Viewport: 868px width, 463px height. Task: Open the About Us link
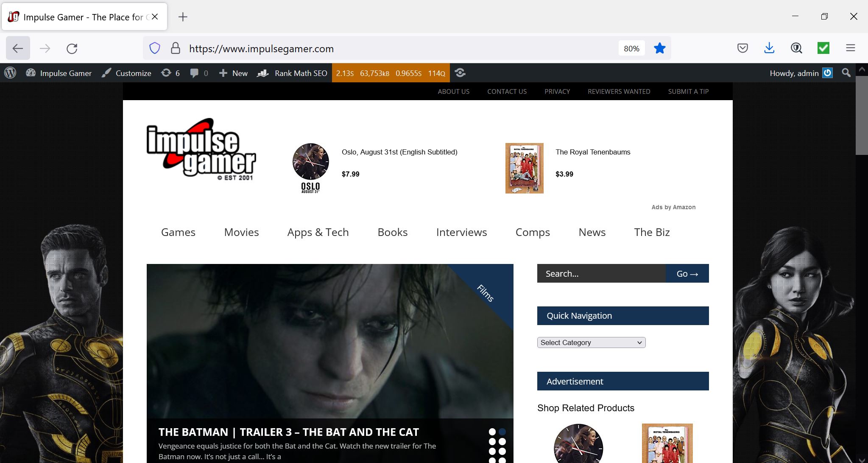tap(453, 91)
